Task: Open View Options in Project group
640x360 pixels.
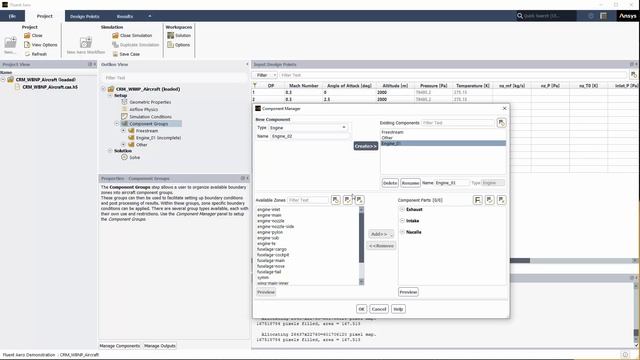Action: tap(40, 45)
